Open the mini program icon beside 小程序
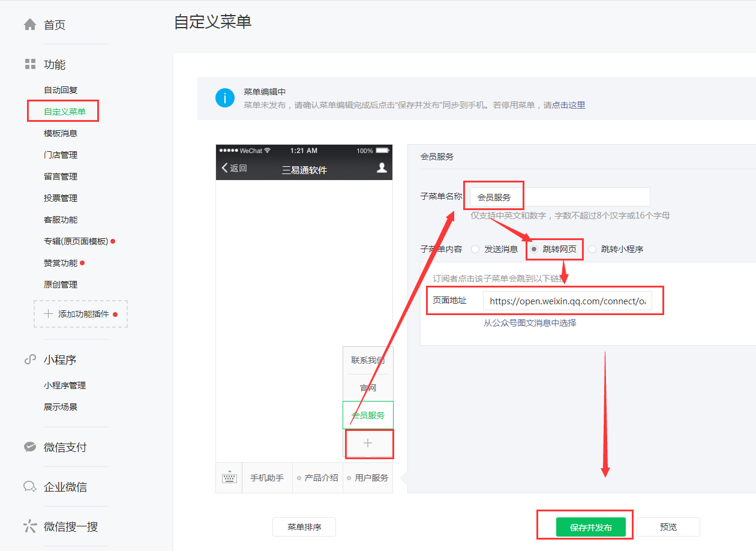This screenshot has height=551, width=756. pos(30,360)
